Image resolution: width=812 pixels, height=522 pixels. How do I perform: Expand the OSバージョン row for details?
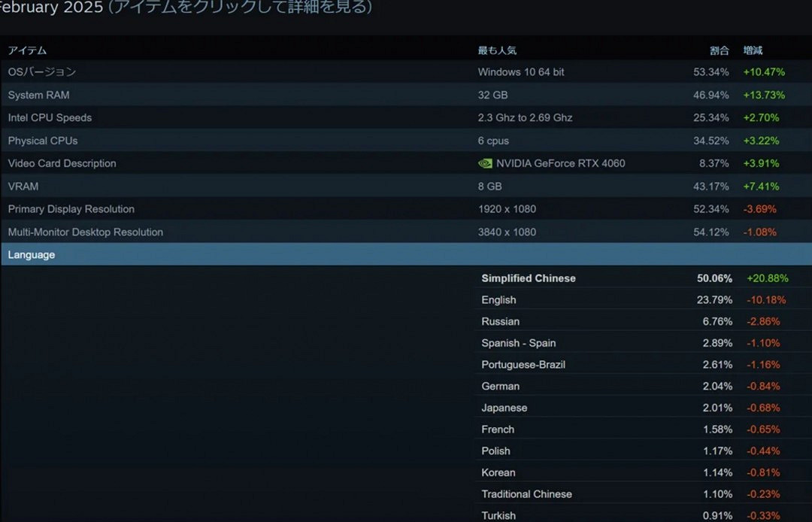[41, 71]
